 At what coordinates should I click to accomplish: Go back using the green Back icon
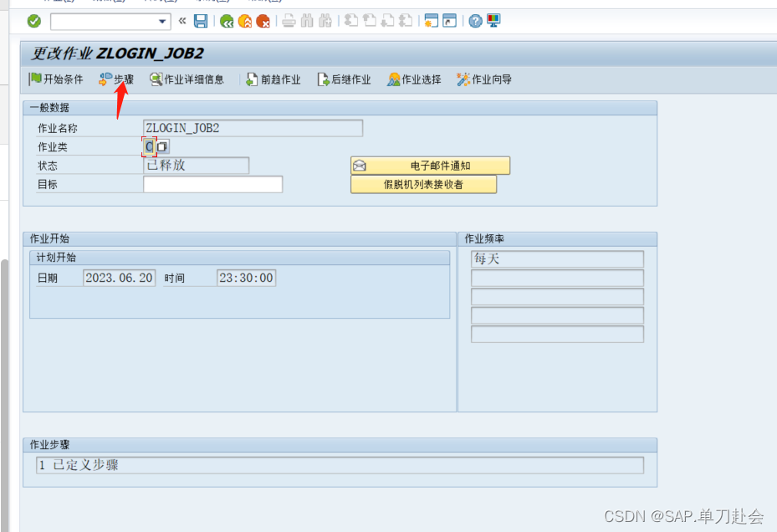(x=227, y=21)
